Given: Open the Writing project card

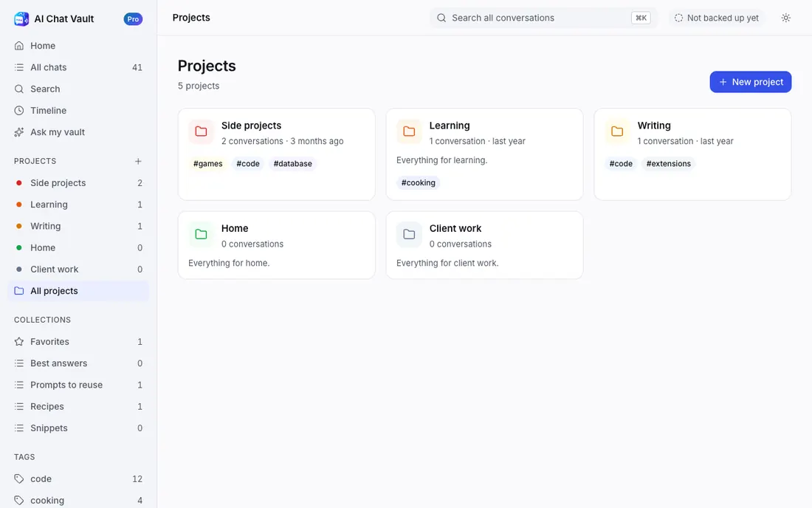Looking at the screenshot, I should [x=692, y=154].
